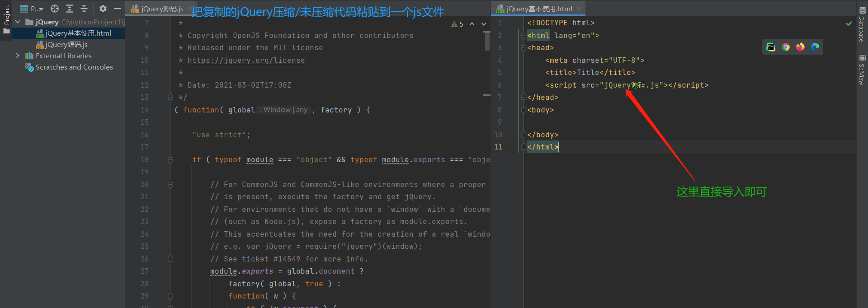The width and height of the screenshot is (868, 308).
Task: Open the https://jquery.org/license link
Action: click(246, 60)
